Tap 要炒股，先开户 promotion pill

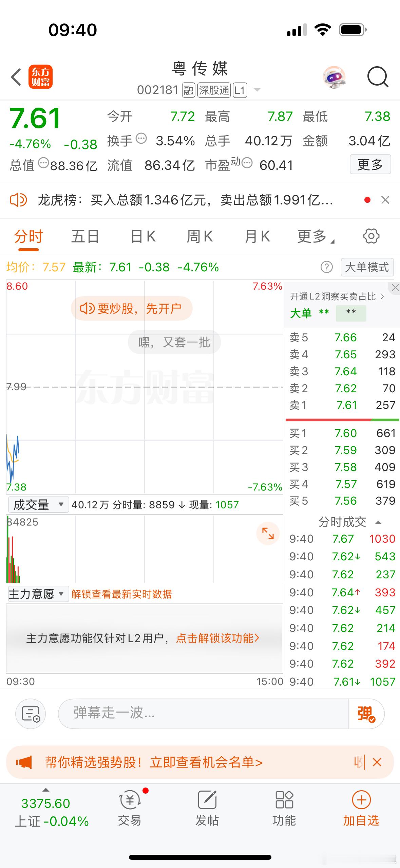[x=132, y=308]
